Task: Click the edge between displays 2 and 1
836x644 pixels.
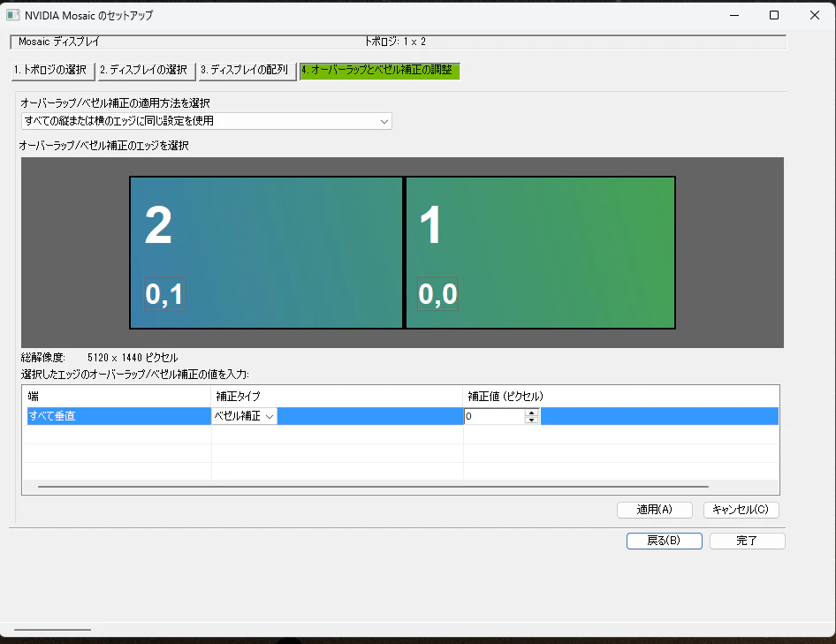Action: click(404, 253)
